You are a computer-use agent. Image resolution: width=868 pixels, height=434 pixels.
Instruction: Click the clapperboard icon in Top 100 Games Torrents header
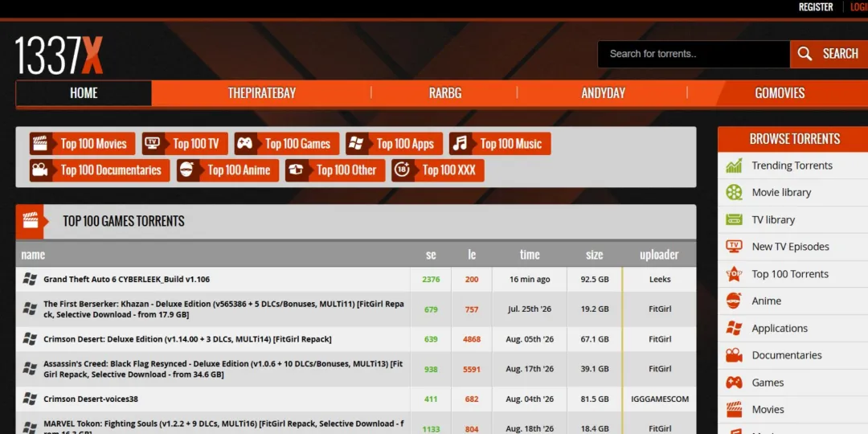tap(31, 220)
